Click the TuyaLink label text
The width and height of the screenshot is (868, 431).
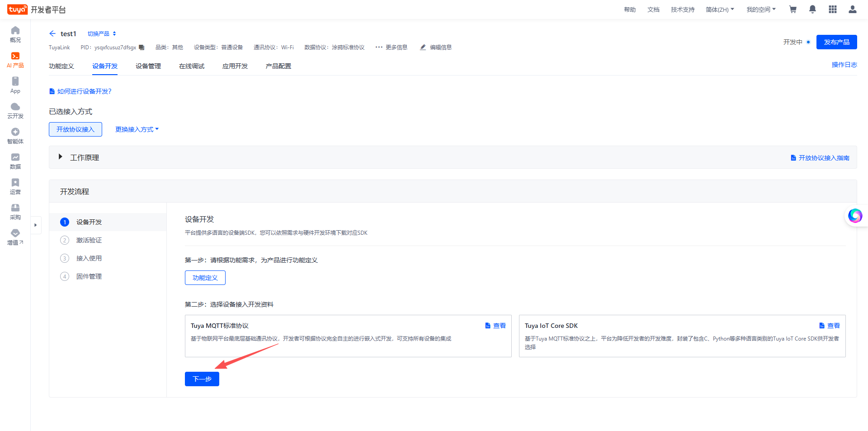(59, 47)
